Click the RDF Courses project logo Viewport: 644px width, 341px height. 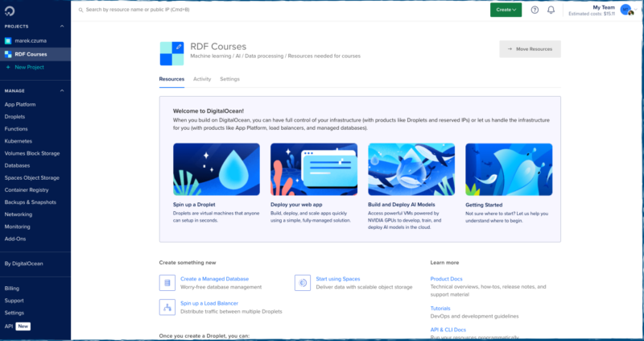point(171,52)
